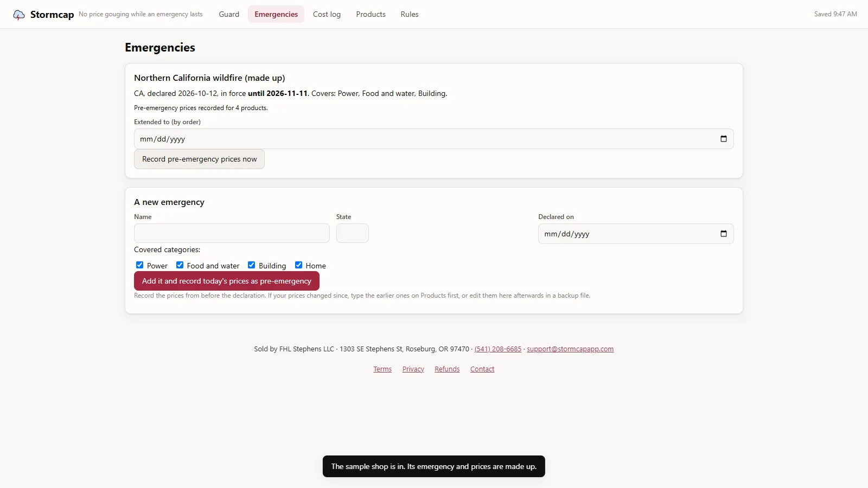Switch to the Cost log tab
This screenshot has width=868, height=488.
[327, 14]
